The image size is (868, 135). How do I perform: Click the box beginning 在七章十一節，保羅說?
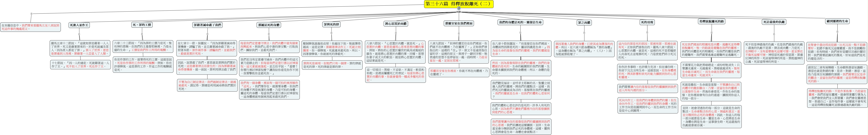coord(207,48)
